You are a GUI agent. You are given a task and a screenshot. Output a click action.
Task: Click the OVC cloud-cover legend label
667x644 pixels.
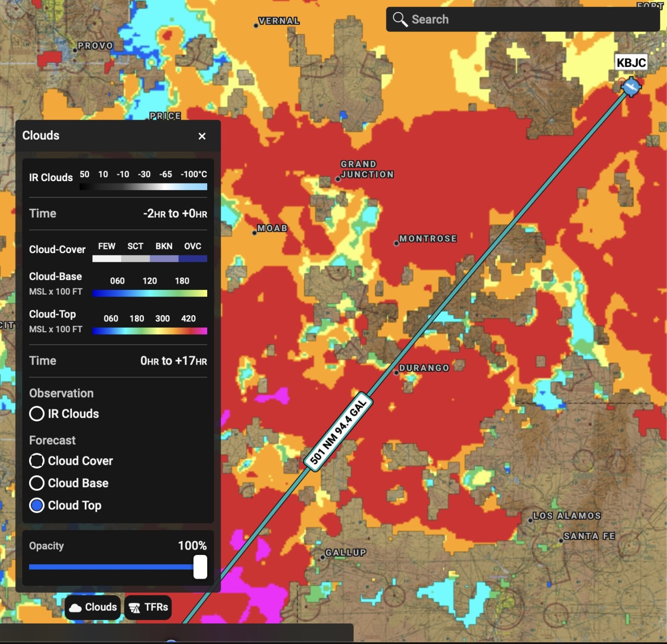tap(193, 246)
